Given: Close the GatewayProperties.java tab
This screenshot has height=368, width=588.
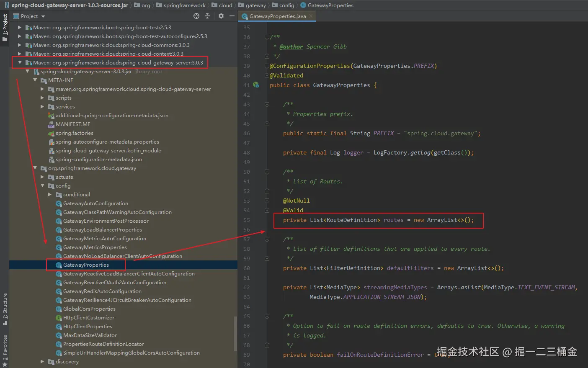Looking at the screenshot, I should 311,16.
